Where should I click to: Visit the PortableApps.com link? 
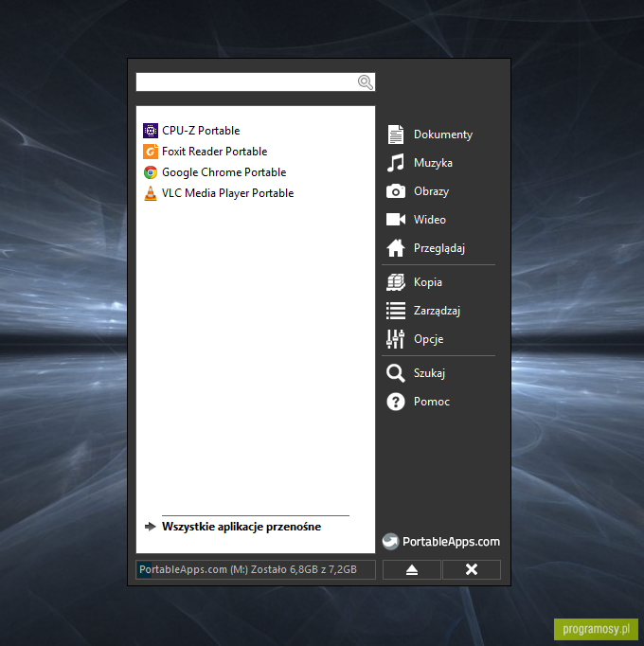tap(441, 542)
